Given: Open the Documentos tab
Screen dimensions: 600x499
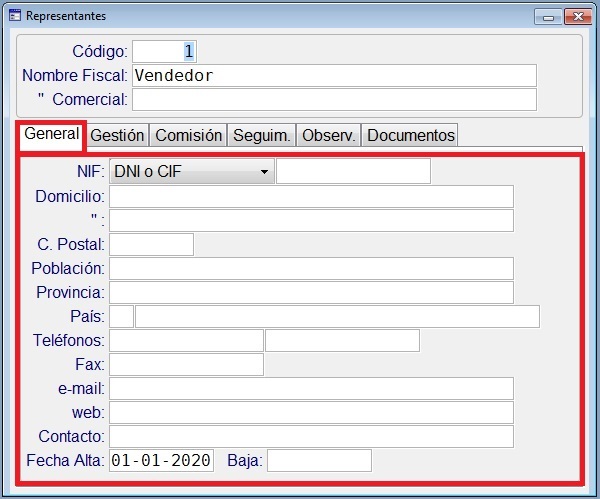Looking at the screenshot, I should (411, 135).
